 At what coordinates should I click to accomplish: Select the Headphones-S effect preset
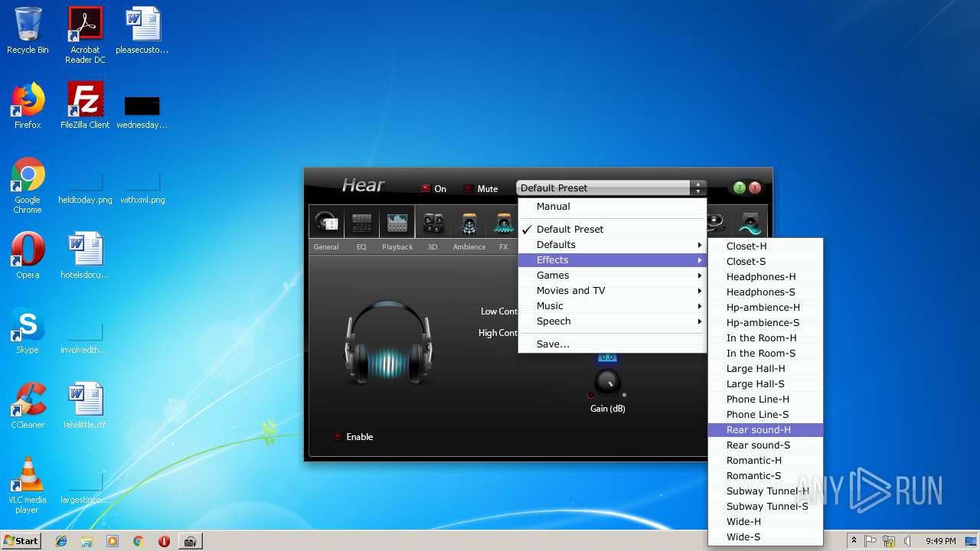click(x=765, y=292)
